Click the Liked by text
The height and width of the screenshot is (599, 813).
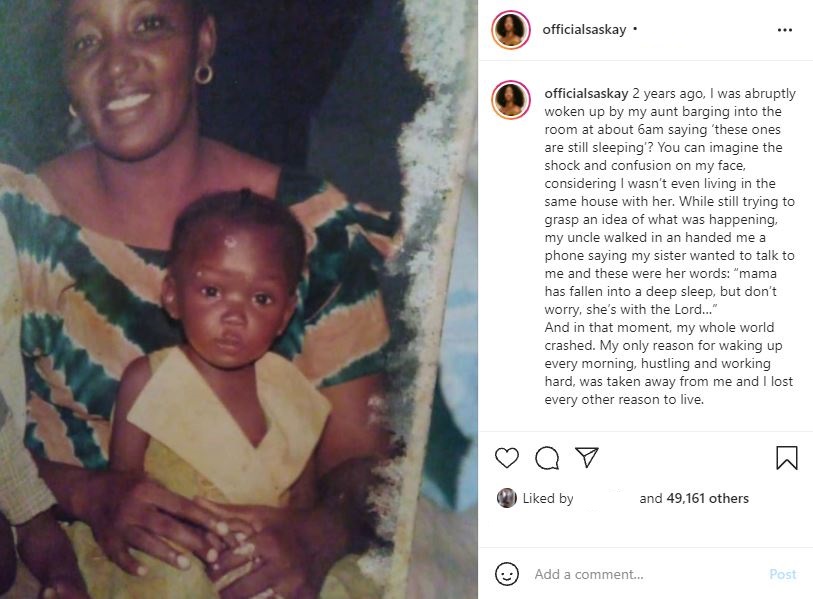tap(548, 498)
